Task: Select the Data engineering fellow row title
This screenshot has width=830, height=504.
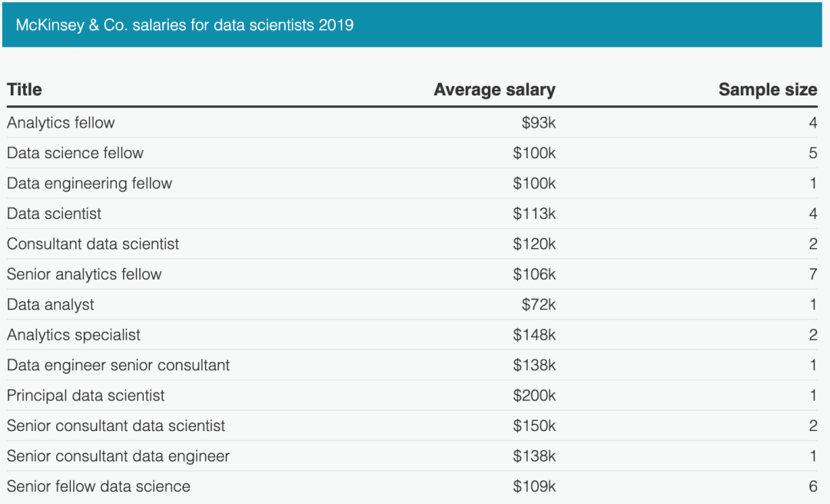Action: click(89, 184)
